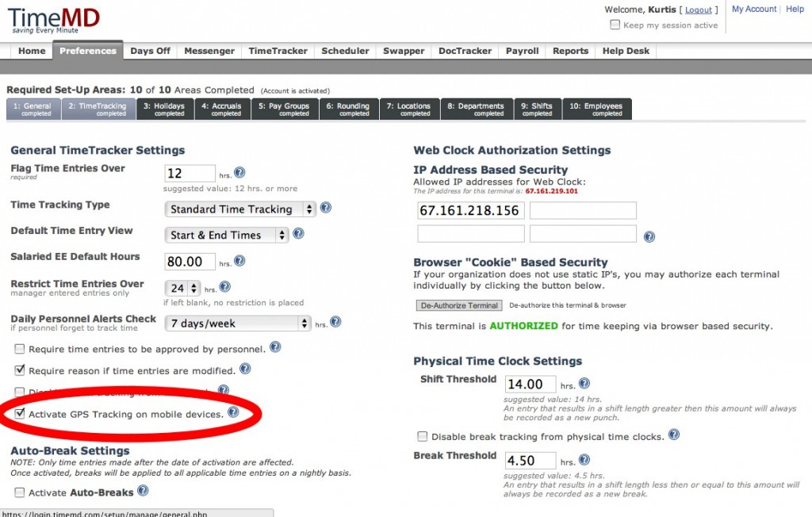Enable Activate Auto-Breaks checkbox
The width and height of the screenshot is (812, 517).
point(20,492)
